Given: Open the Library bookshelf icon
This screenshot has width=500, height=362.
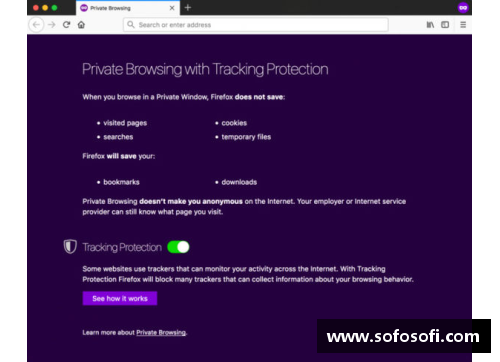Looking at the screenshot, I should tap(430, 25).
